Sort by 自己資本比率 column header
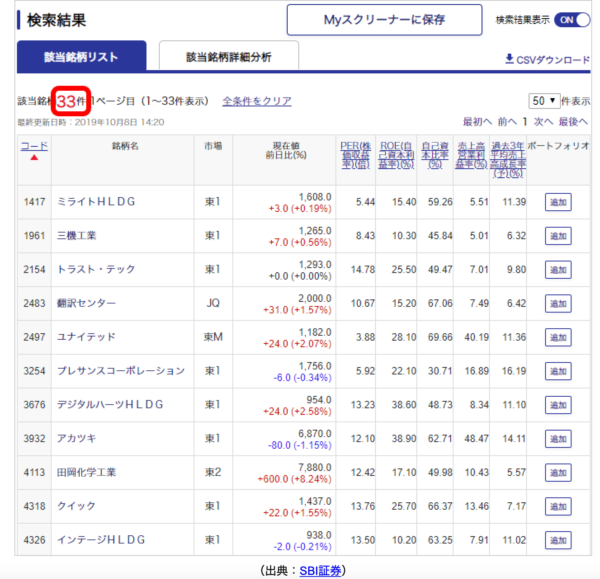Viewport: 600px width, 579px height. pos(433,157)
